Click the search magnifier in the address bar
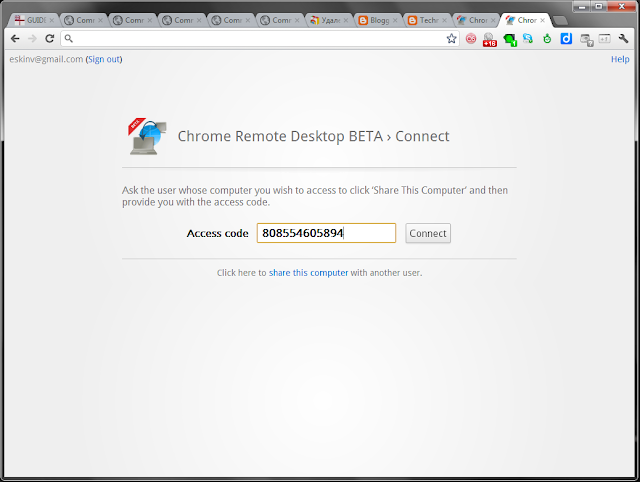 [69, 38]
